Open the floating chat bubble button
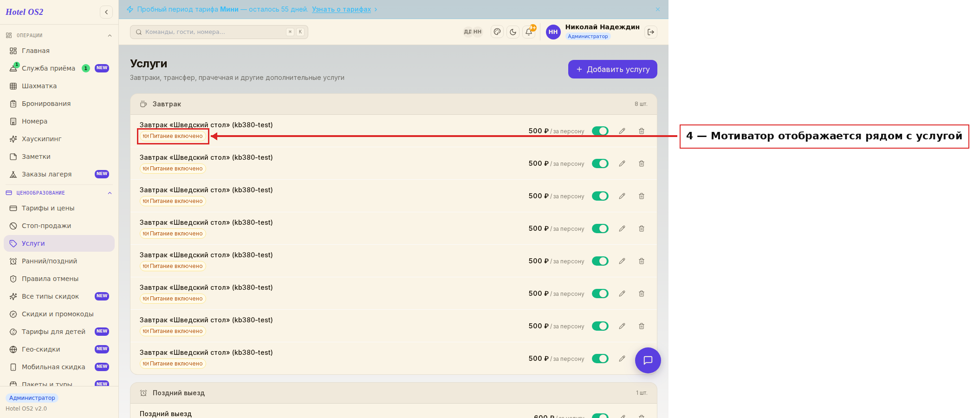Viewport: 980px width, 418px height. 648,360
